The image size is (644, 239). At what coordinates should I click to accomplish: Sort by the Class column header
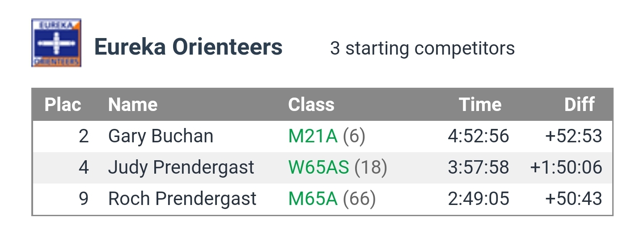tap(311, 105)
